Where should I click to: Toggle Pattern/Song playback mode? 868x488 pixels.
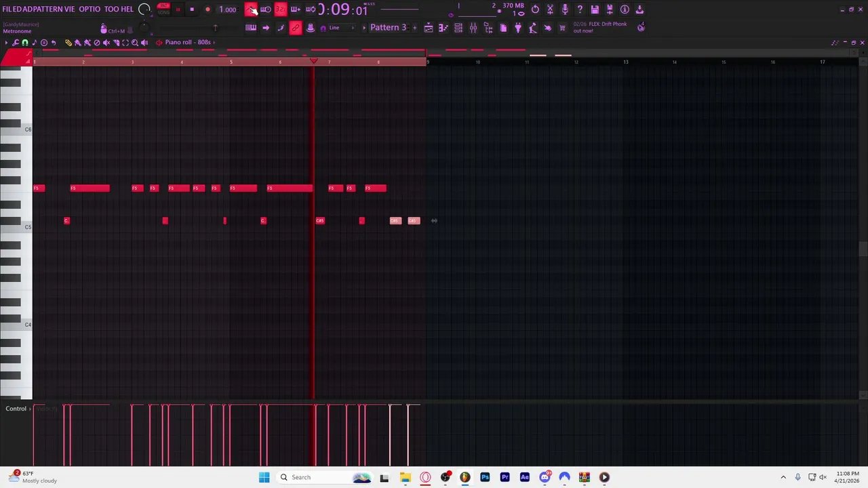[x=163, y=9]
